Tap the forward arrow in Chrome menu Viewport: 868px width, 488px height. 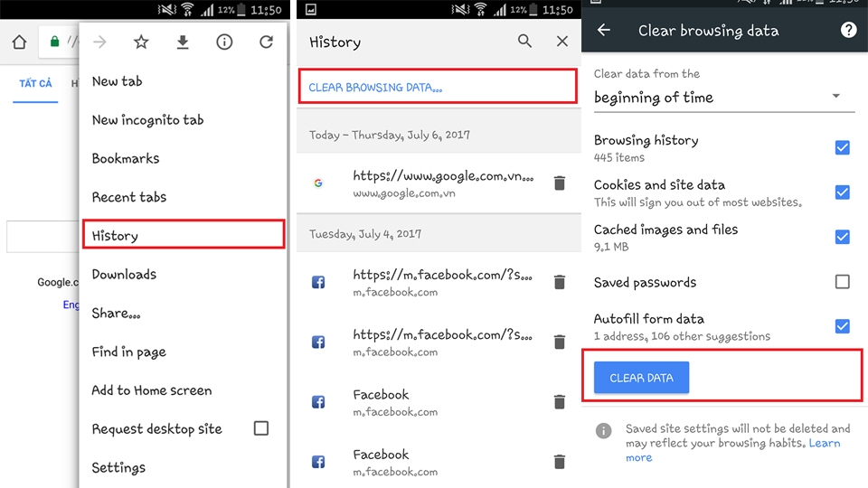tap(99, 42)
